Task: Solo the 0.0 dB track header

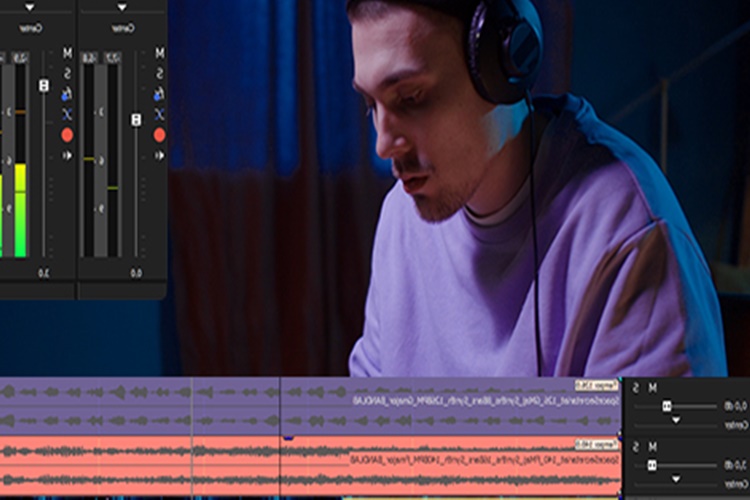Action: click(636, 388)
